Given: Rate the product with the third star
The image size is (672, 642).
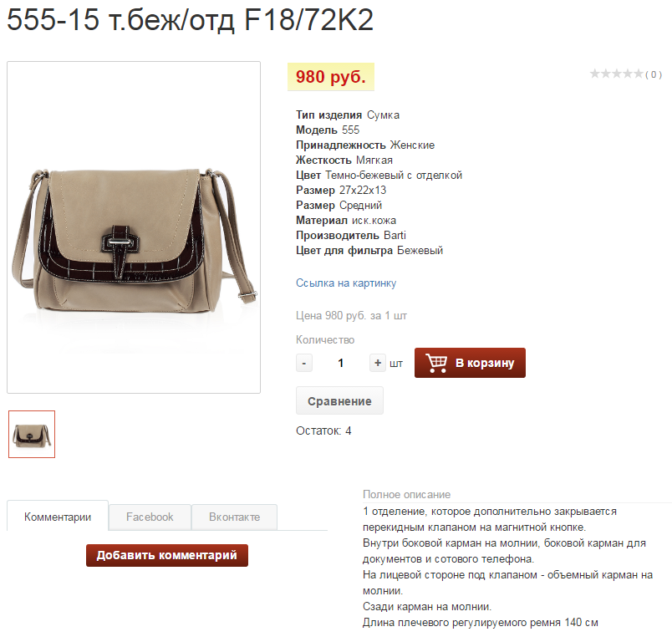Looking at the screenshot, I should (x=617, y=74).
